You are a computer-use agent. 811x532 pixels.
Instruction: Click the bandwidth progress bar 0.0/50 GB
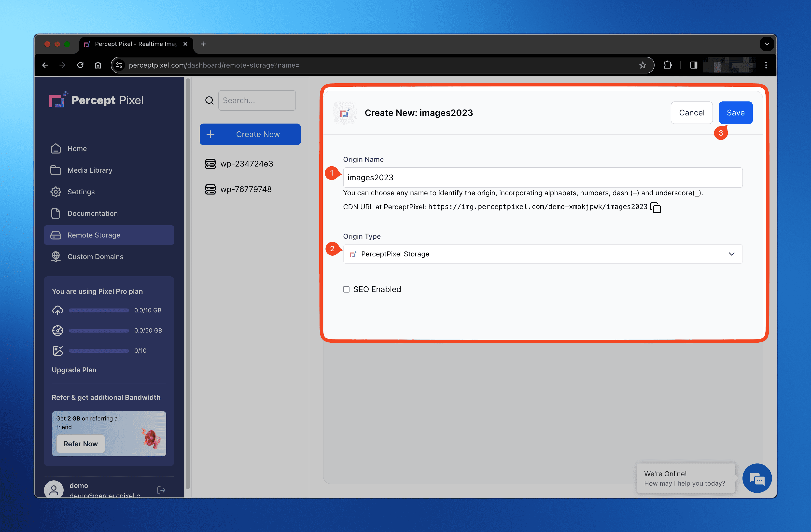tap(99, 330)
